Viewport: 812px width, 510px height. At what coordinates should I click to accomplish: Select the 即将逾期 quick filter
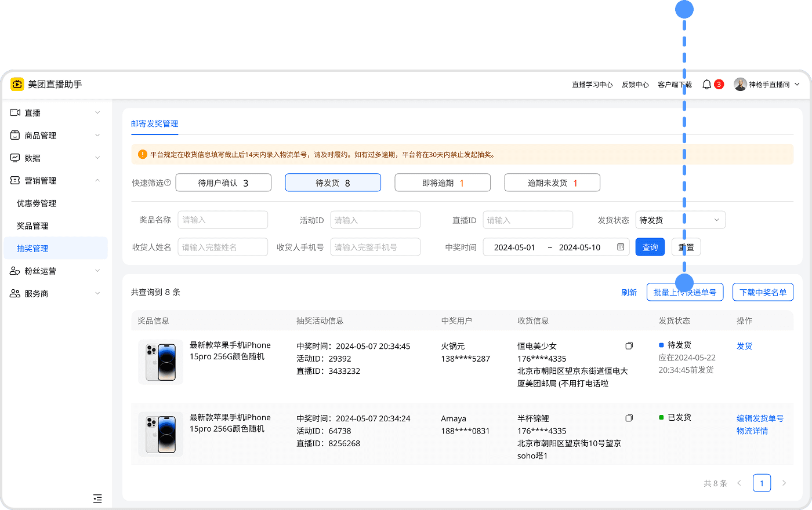[x=443, y=183]
